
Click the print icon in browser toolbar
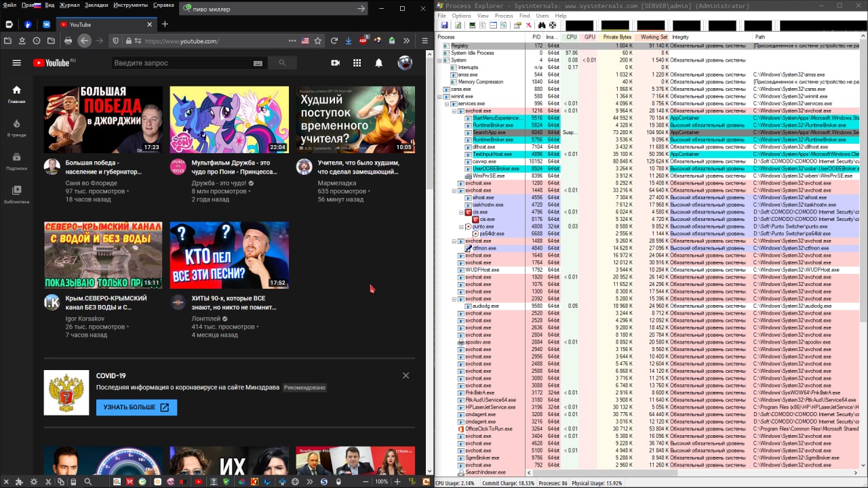click(x=68, y=41)
